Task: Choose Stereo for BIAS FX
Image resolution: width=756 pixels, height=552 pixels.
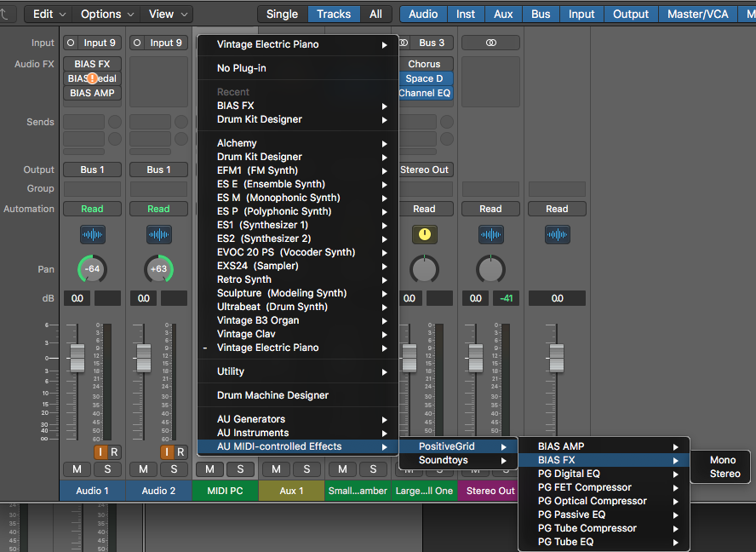Action: (720, 474)
